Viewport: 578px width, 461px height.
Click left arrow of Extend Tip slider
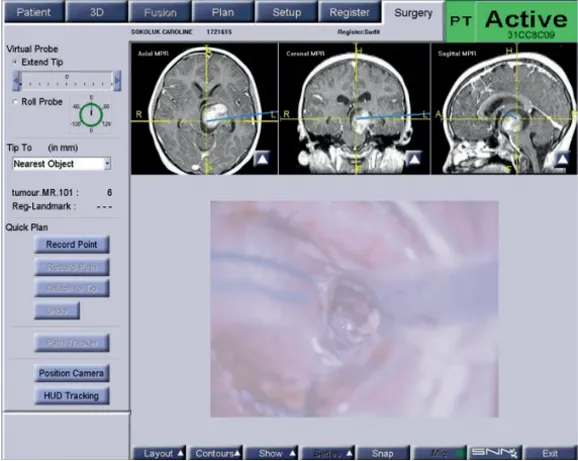[x=16, y=81]
